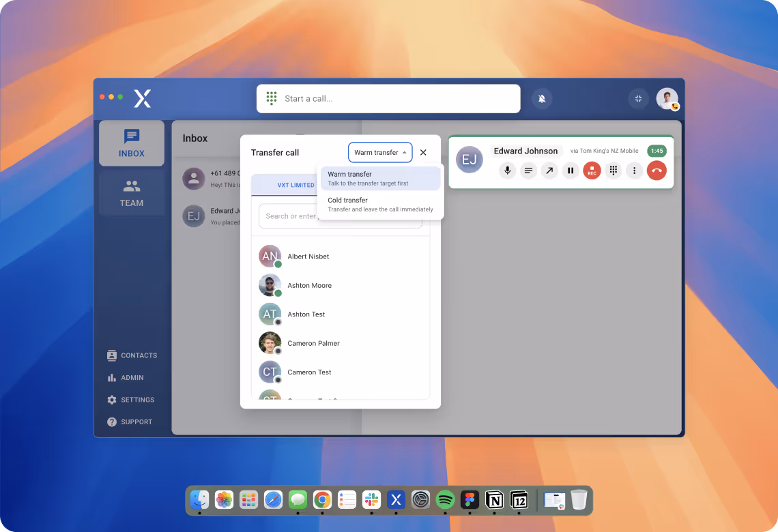
Task: Open Reminders in the Dock
Action: pyautogui.click(x=347, y=500)
